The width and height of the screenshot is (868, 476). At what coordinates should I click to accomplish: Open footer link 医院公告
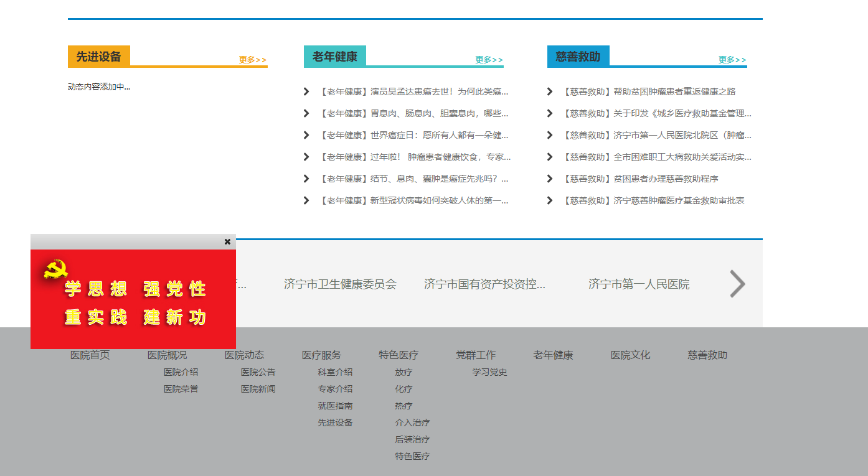pos(258,372)
